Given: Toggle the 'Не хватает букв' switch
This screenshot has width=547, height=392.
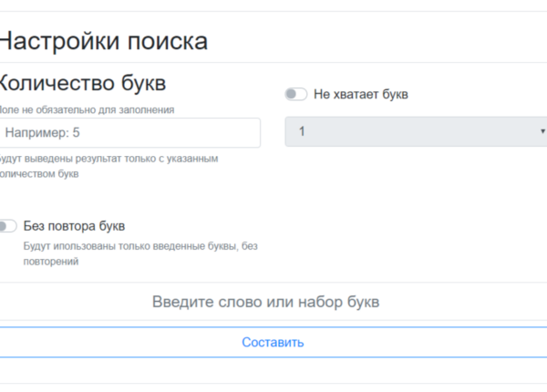Looking at the screenshot, I should [x=295, y=94].
